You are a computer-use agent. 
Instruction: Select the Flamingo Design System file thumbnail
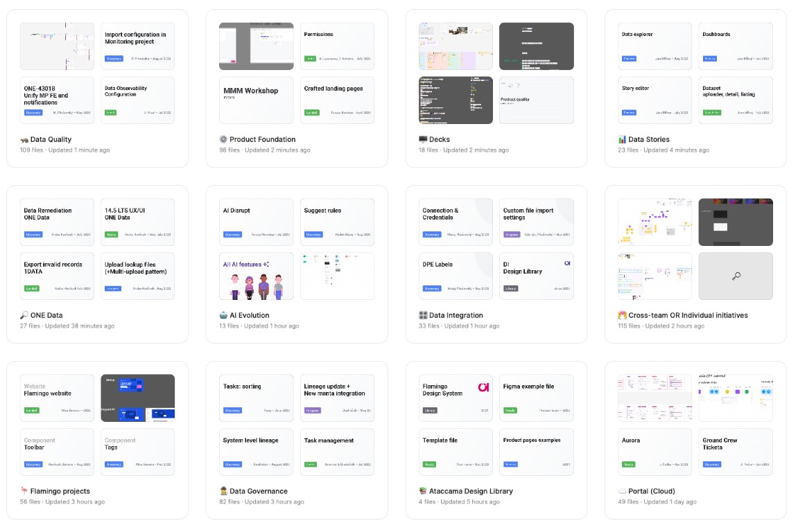[456, 398]
